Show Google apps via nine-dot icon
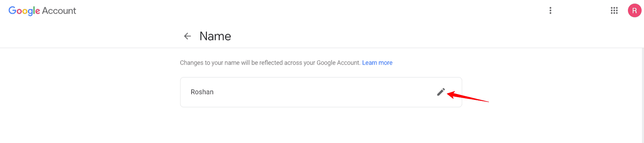The image size is (644, 143). (614, 11)
